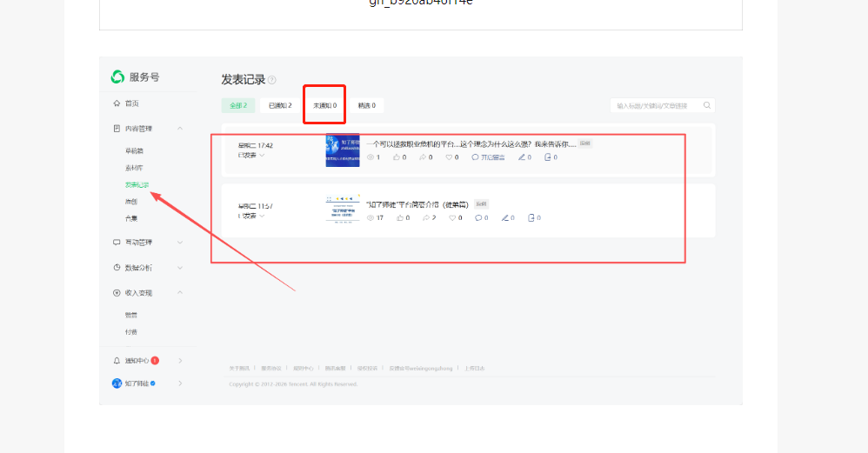Click the blue thumbnail of the 17:42 article
868x453 pixels.
click(x=343, y=150)
